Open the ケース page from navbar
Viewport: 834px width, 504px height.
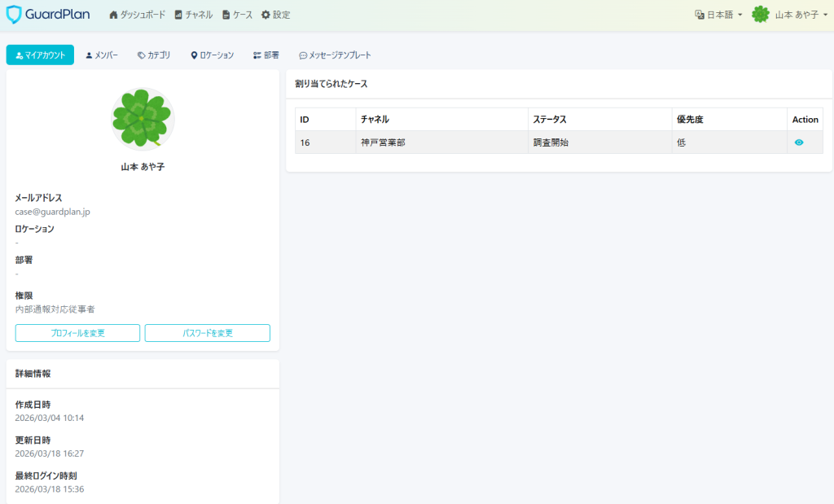[x=237, y=15]
